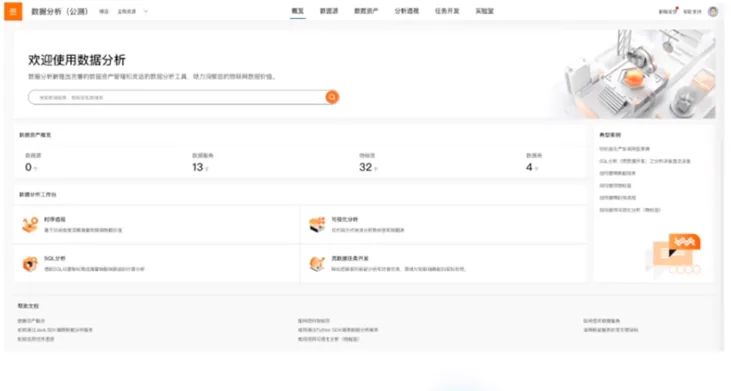Viewport: 731px width, 391px height.
Task: Open the header text link beside the avatar
Action: coord(692,12)
